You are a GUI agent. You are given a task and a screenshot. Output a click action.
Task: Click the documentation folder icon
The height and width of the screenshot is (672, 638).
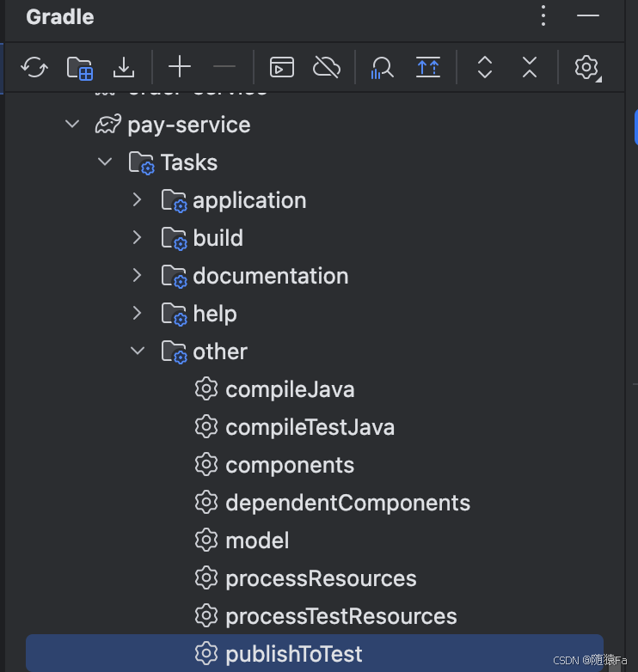point(174,276)
